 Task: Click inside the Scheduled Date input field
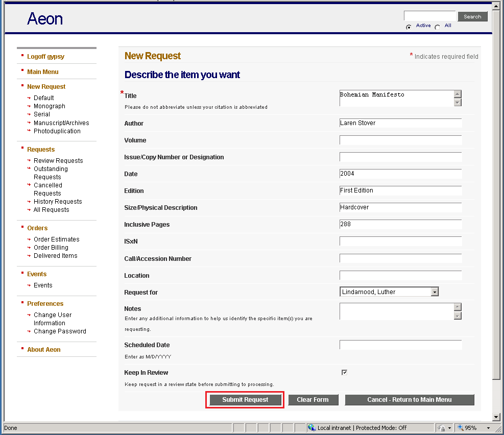(400, 344)
